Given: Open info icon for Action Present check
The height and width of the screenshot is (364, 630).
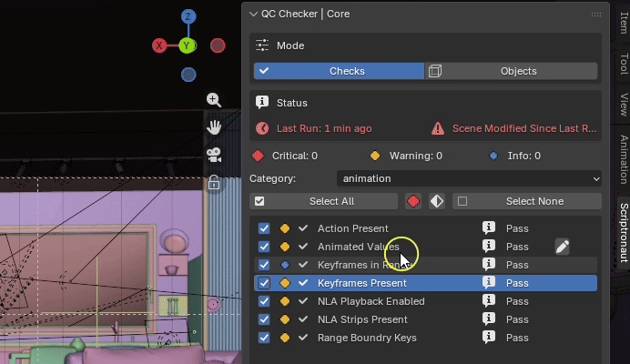Looking at the screenshot, I should click(489, 227).
